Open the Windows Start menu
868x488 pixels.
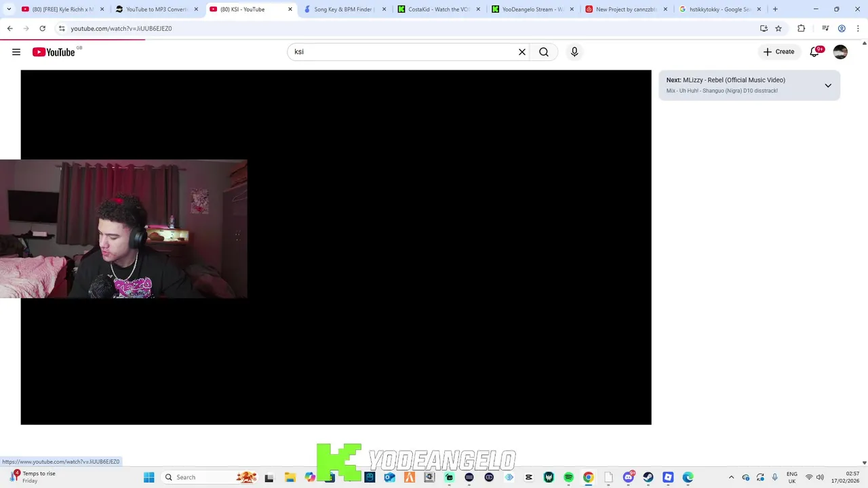point(149,477)
